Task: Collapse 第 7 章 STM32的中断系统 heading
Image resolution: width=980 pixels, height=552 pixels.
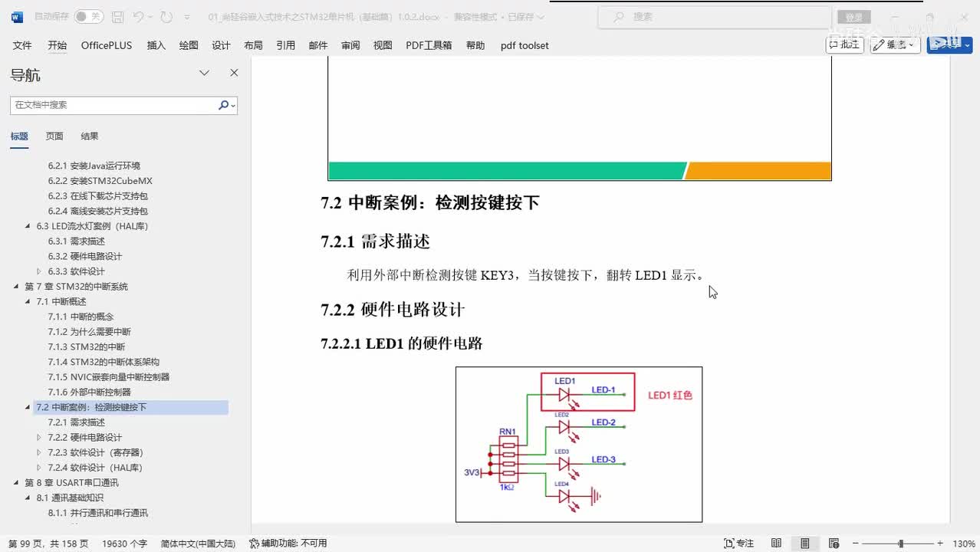Action: click(x=17, y=287)
